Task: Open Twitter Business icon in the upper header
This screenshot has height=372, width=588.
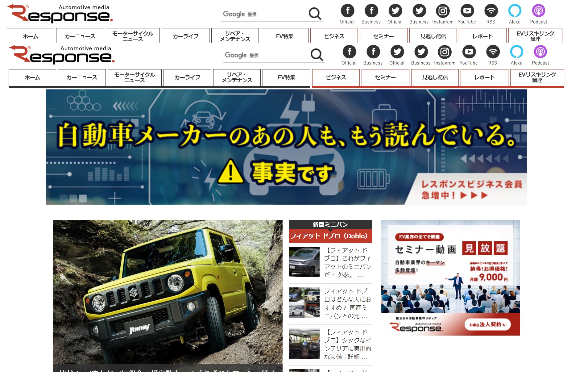Action: point(419,11)
